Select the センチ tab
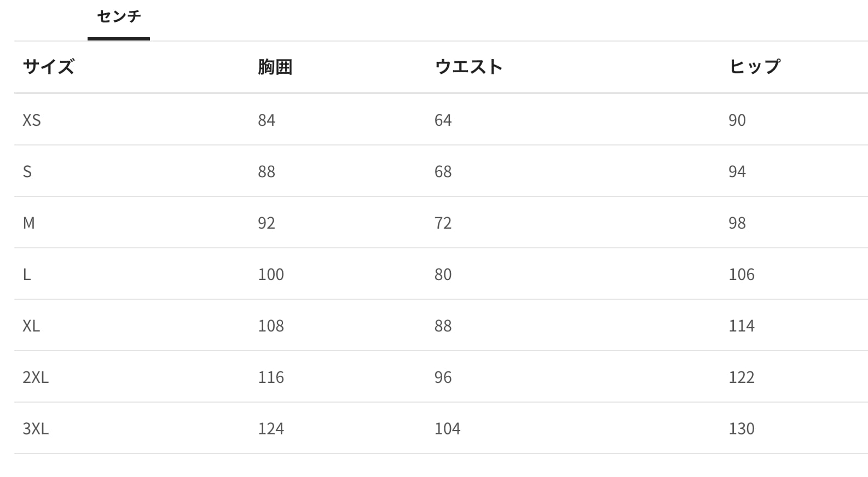Viewport: 868px width, 477px height. pyautogui.click(x=119, y=17)
